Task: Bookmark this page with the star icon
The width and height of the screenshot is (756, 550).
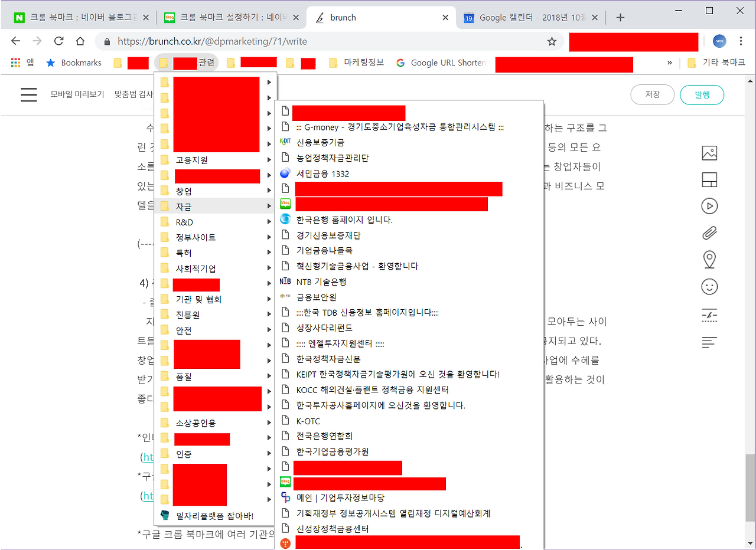Action: point(551,42)
